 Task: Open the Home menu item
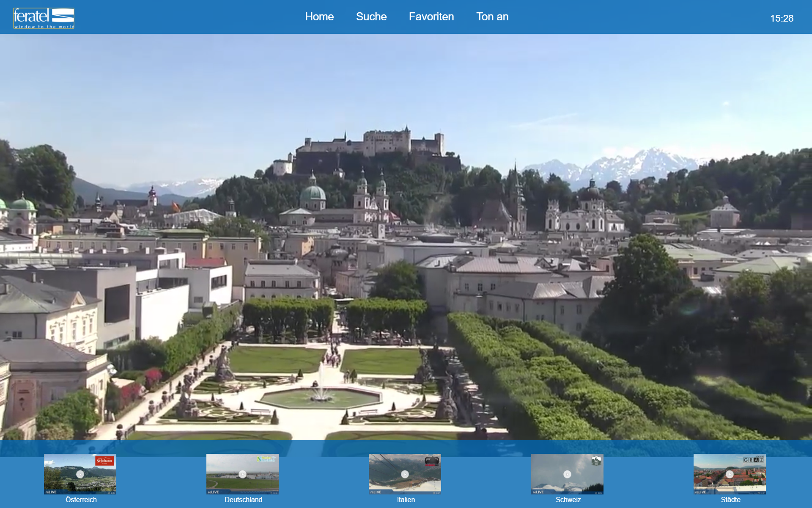pos(319,17)
